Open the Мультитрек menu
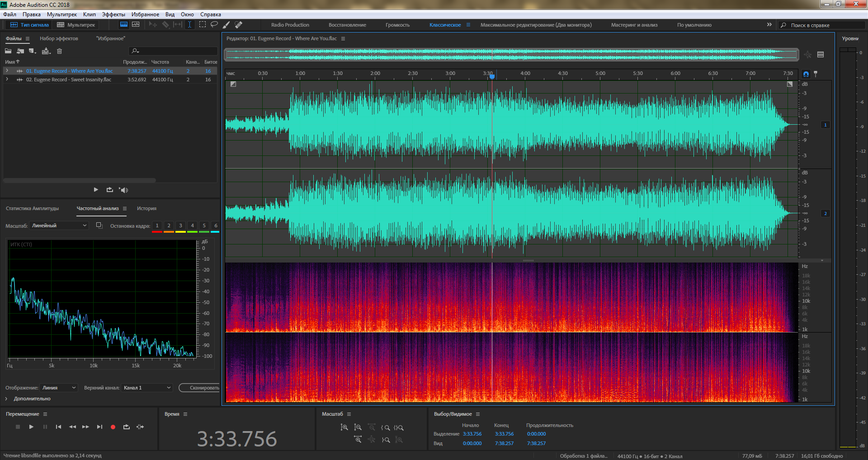 point(62,14)
